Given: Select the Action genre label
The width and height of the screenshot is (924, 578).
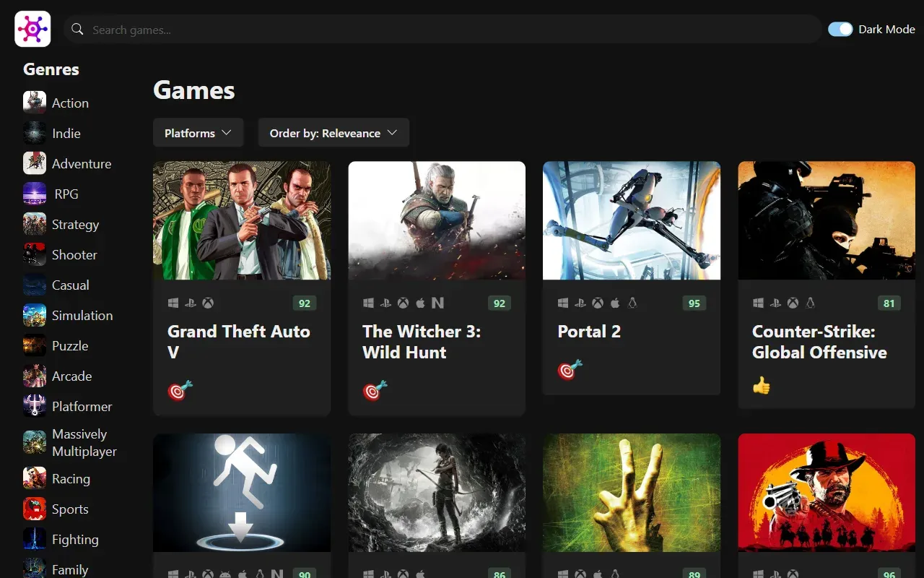Looking at the screenshot, I should (x=70, y=103).
